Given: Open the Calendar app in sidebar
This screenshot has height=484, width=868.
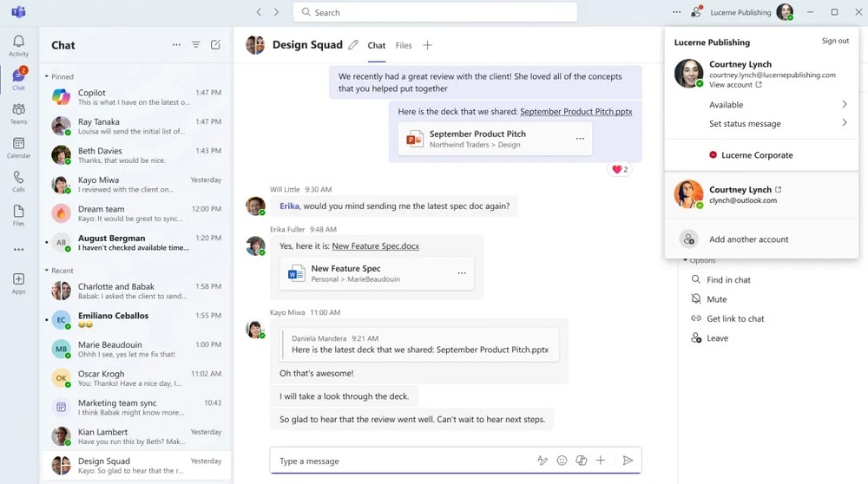Looking at the screenshot, I should pos(18,147).
